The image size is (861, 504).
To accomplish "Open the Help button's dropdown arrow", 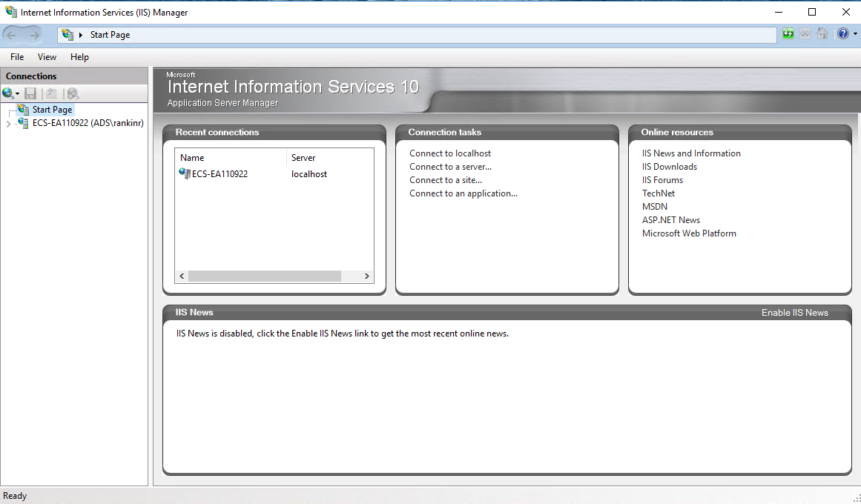I will point(856,33).
